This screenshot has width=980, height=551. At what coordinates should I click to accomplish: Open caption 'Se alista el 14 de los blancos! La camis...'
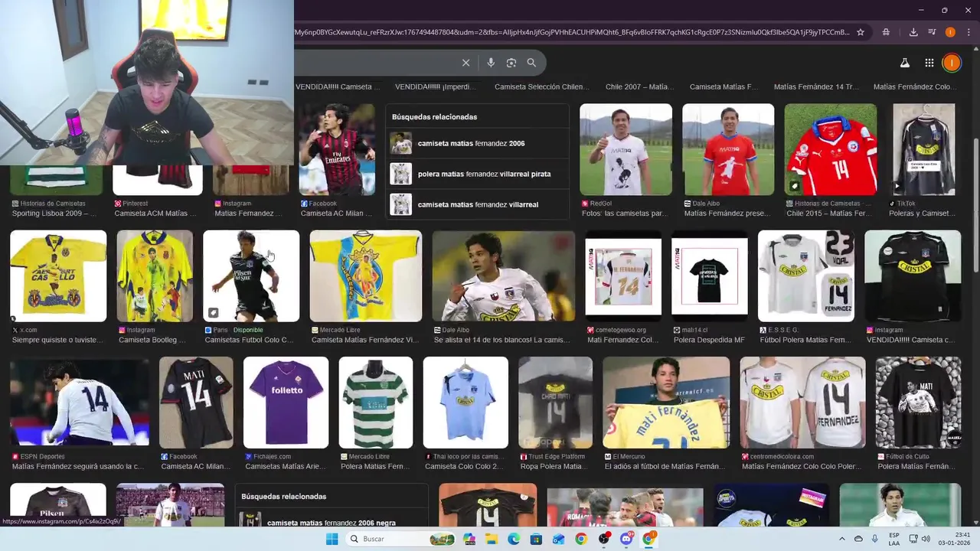502,340
